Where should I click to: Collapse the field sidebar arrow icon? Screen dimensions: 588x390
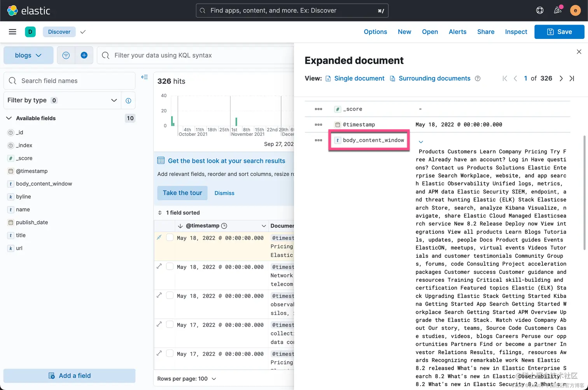145,77
